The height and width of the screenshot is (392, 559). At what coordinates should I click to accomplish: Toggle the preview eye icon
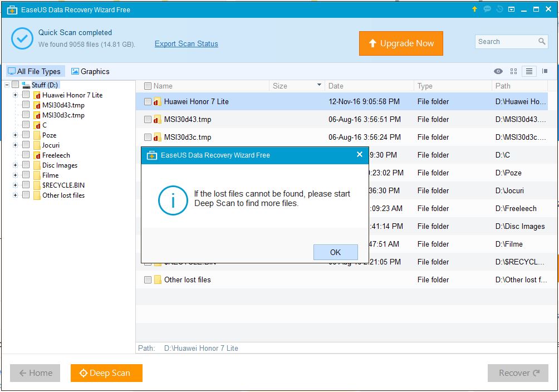498,71
